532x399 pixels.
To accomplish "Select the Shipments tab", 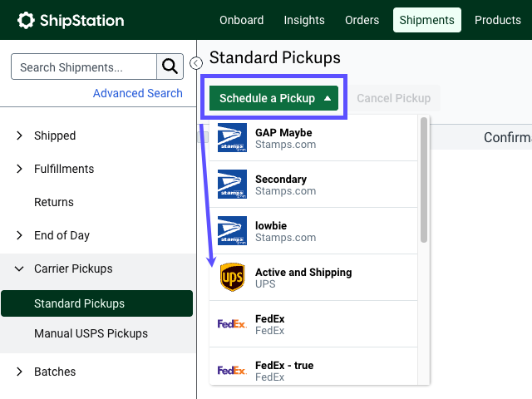I will pos(426,20).
